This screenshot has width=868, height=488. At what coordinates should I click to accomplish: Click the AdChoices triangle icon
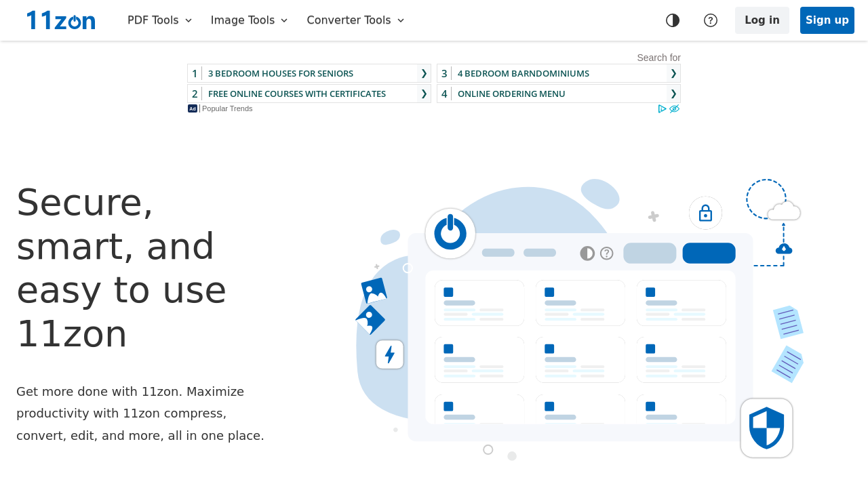(663, 108)
